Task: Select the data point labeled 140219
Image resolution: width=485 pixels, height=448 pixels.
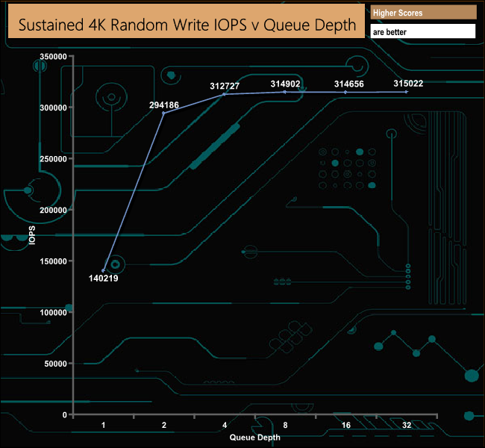Action: click(x=103, y=270)
